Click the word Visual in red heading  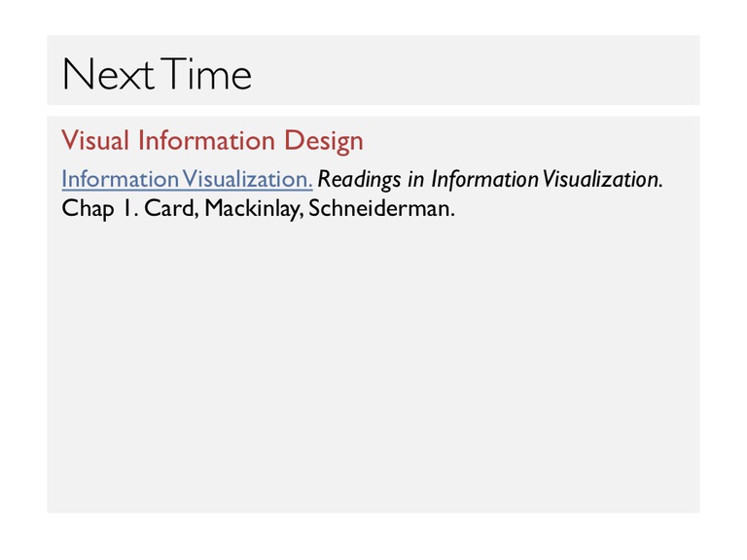95,141
